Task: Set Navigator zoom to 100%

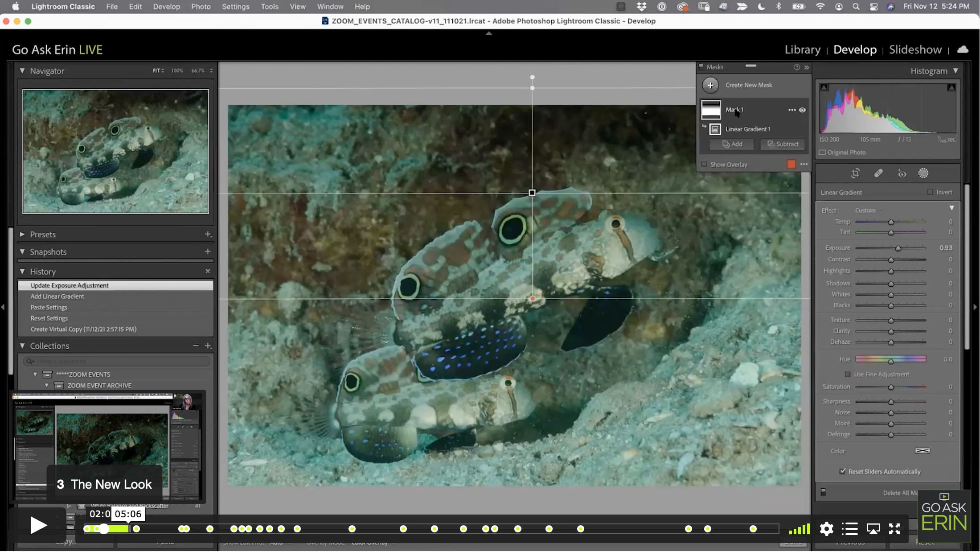Action: [x=177, y=71]
